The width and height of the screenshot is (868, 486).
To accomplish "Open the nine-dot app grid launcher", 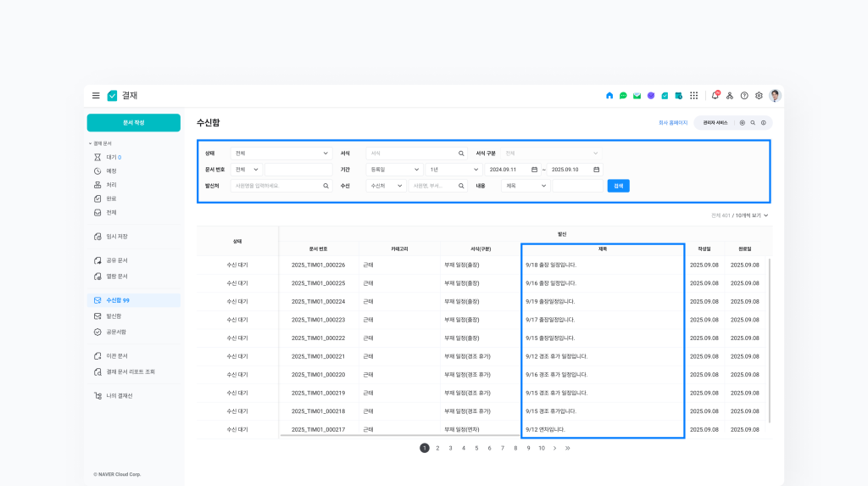I will click(x=693, y=96).
